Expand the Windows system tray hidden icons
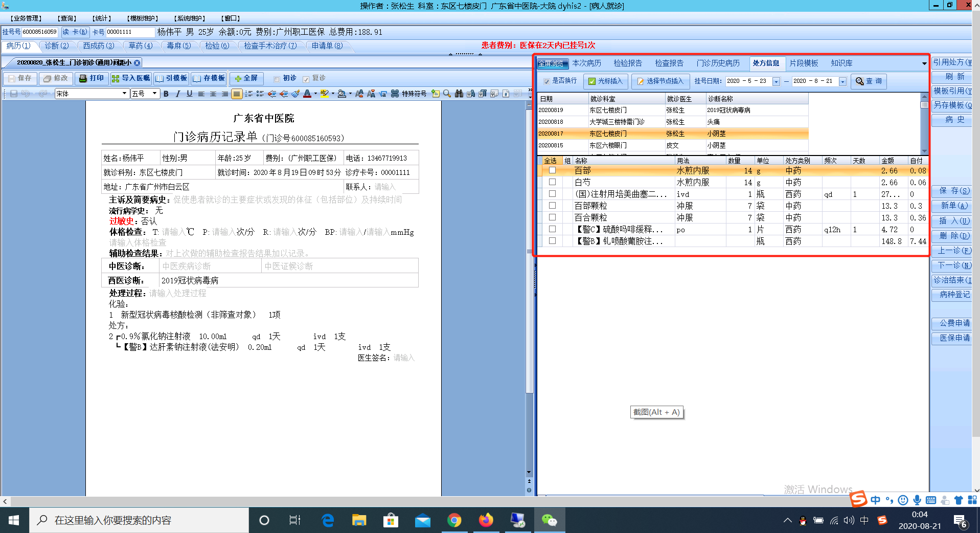The height and width of the screenshot is (533, 980). 787,520
